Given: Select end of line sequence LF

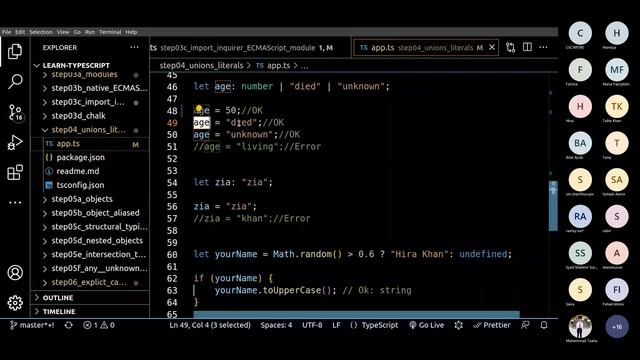Looking at the screenshot, I should tap(336, 325).
